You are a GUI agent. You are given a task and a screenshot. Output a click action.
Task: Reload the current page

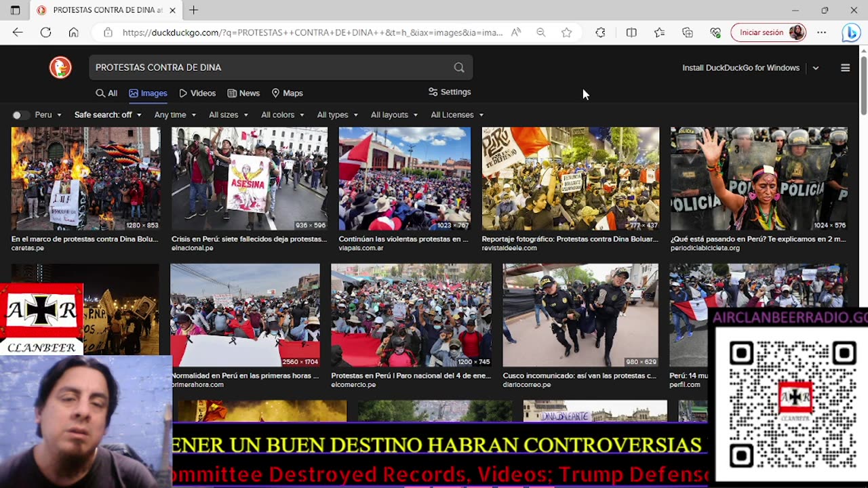click(45, 33)
